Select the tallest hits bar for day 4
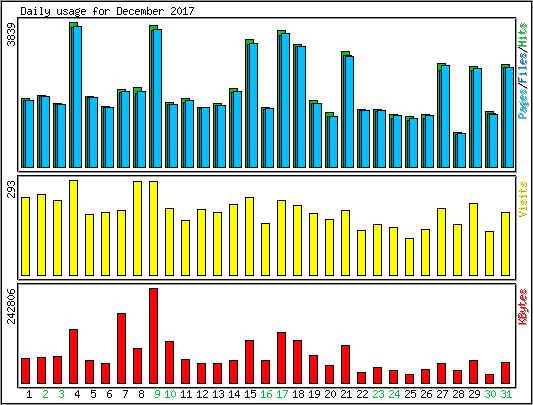This screenshot has width=533, height=405. (75, 95)
